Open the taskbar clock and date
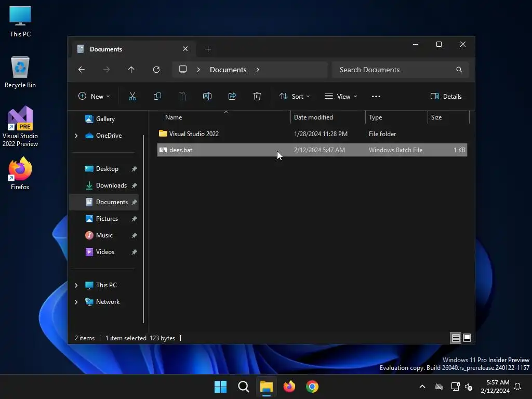 pyautogui.click(x=495, y=387)
